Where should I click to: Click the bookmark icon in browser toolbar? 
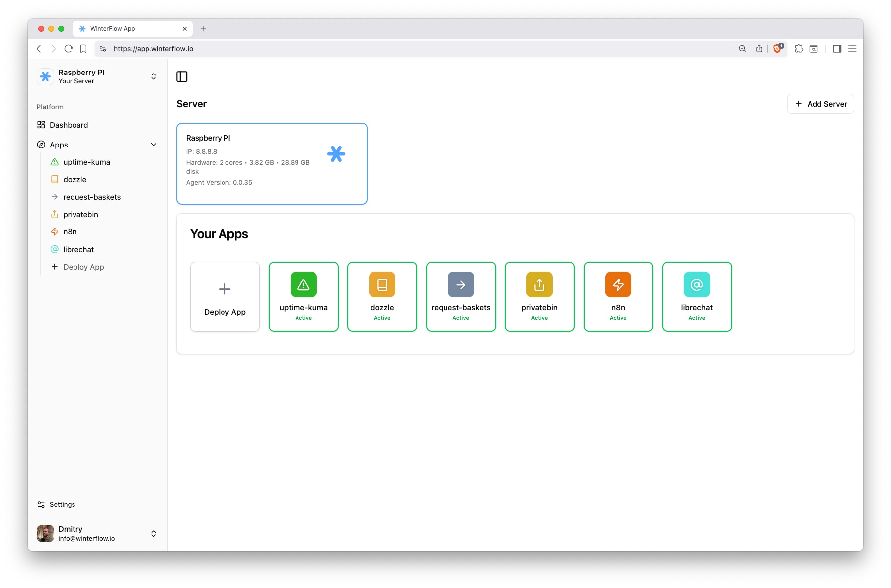[83, 49]
